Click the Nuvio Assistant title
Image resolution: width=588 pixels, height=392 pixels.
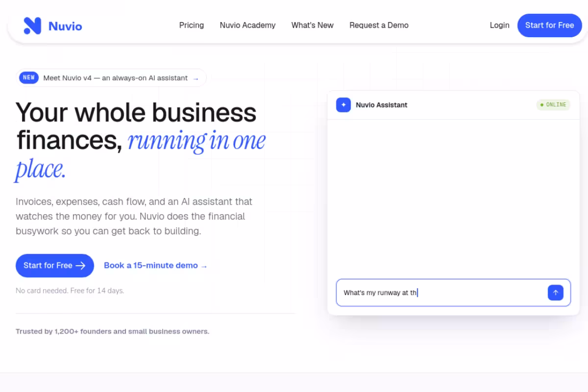click(x=381, y=105)
